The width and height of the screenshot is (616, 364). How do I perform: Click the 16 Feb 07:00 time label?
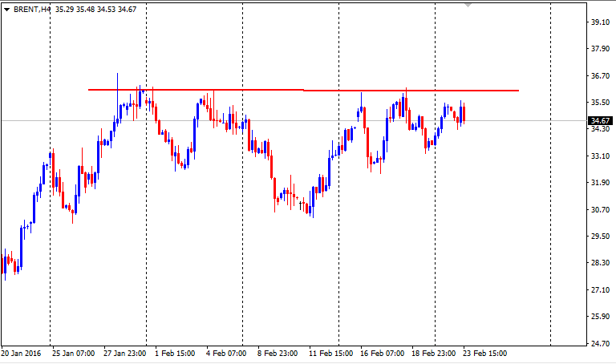[x=383, y=354]
